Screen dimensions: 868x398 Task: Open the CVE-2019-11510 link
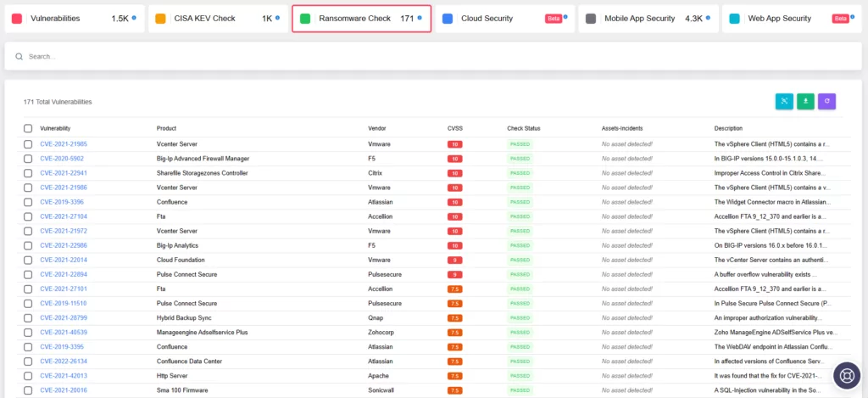(x=64, y=303)
